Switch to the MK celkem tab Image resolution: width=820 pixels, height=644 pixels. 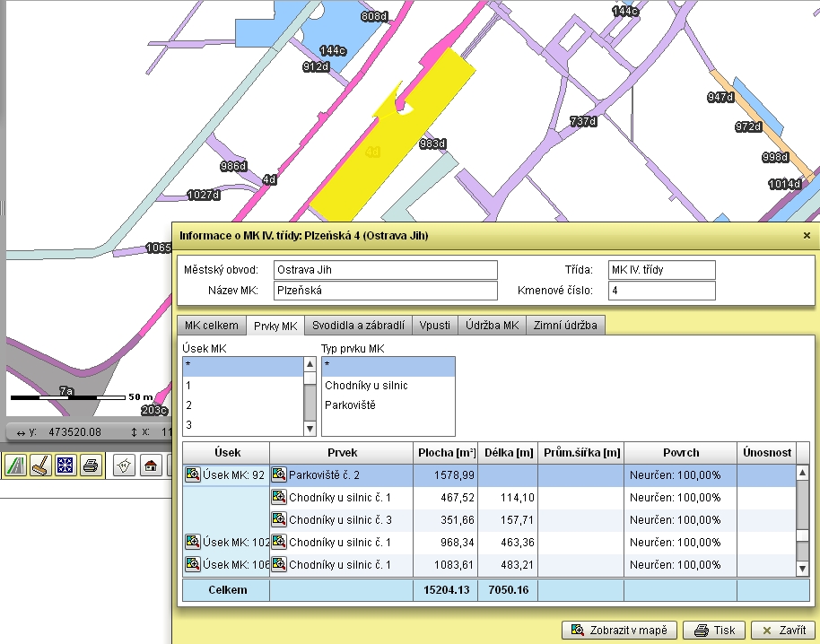click(x=211, y=325)
